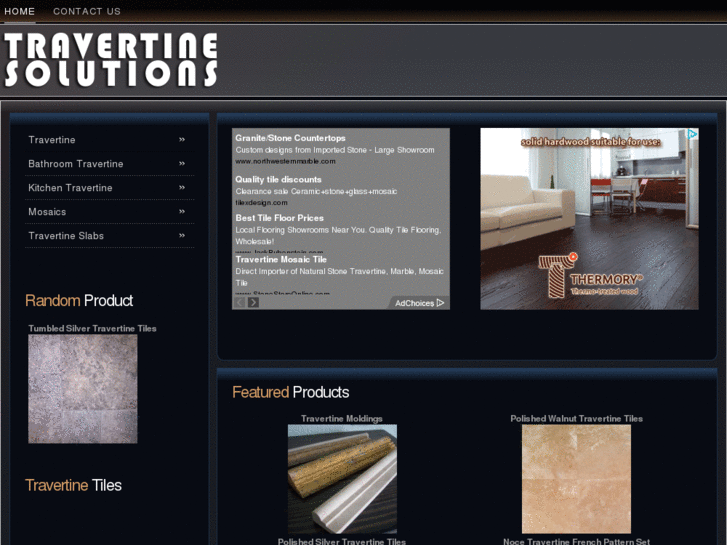
Task: Open Tumbled Silver Travertine Tiles link
Action: (x=92, y=328)
